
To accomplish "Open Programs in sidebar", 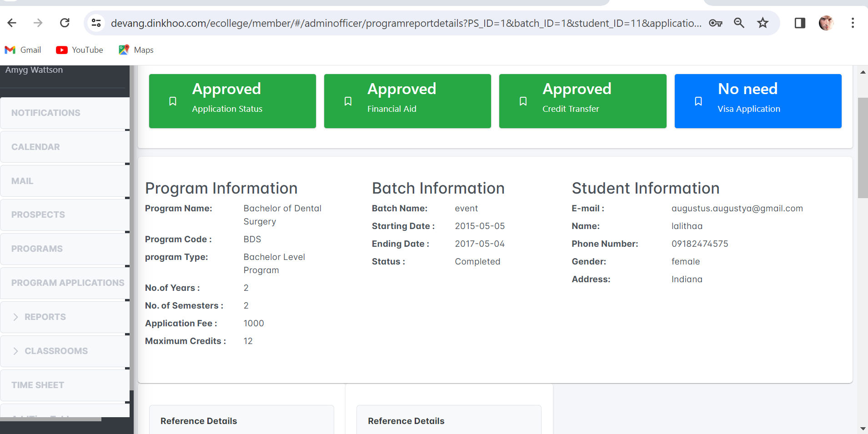I will point(65,249).
